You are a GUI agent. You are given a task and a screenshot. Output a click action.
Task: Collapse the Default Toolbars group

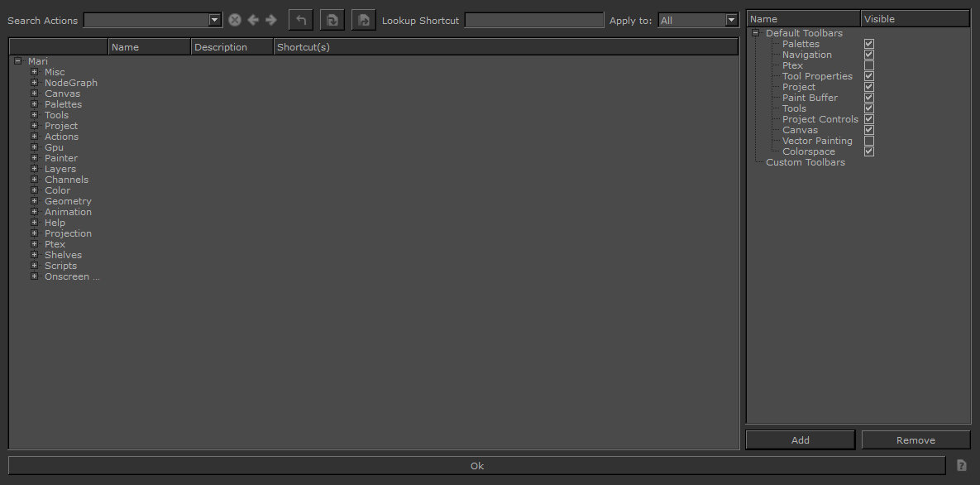754,32
